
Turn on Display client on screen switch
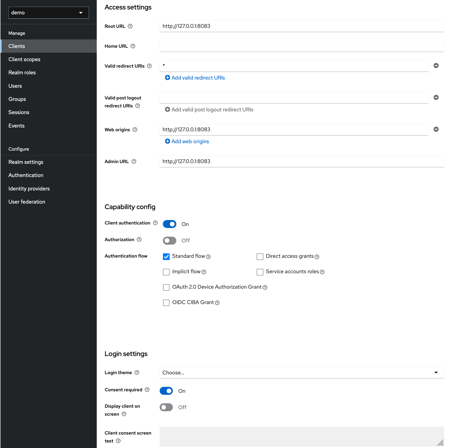click(166, 407)
